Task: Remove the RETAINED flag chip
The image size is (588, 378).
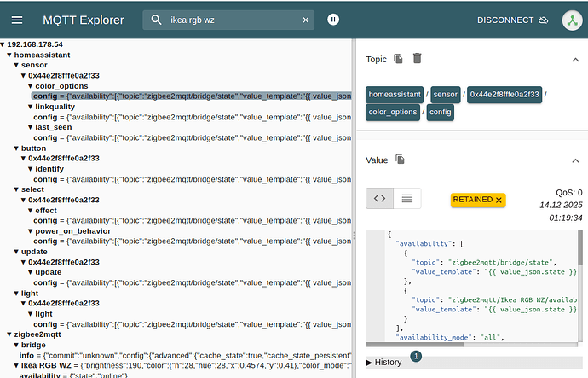Action: click(x=499, y=200)
